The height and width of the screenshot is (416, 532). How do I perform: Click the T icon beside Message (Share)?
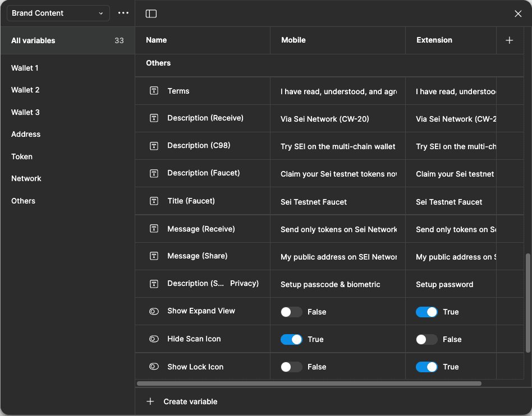click(154, 256)
